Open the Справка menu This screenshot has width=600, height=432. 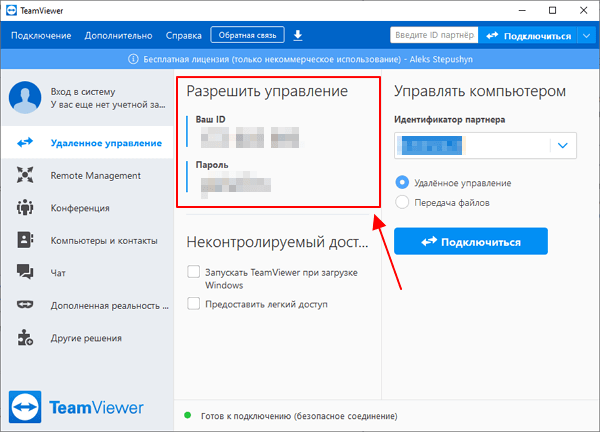[x=184, y=36]
